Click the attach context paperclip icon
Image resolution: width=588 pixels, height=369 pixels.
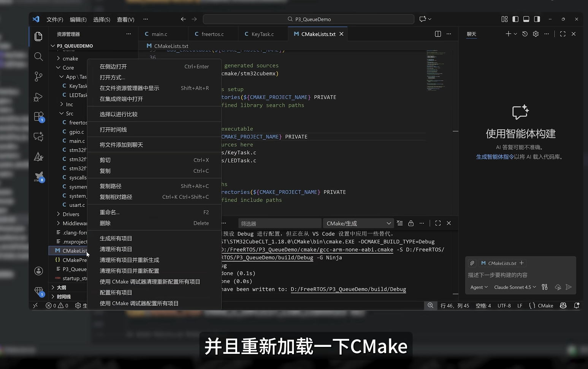coord(472,263)
